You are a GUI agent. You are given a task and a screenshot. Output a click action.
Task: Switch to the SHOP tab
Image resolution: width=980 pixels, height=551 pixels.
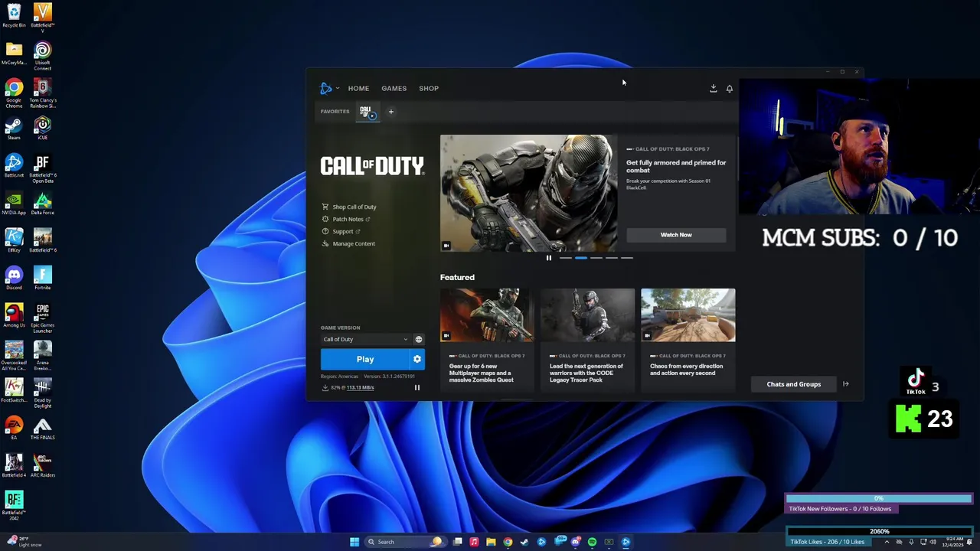coord(429,88)
